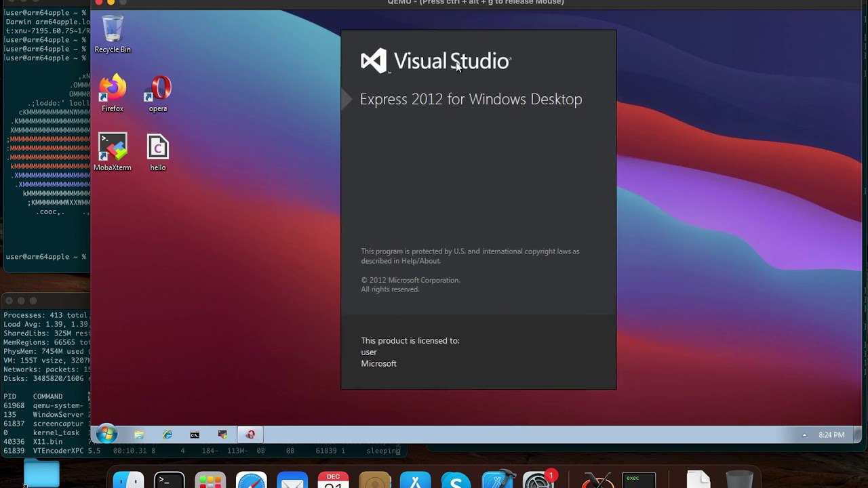Image resolution: width=868 pixels, height=488 pixels.
Task: Open Skype from the macOS Dock
Action: click(x=456, y=480)
